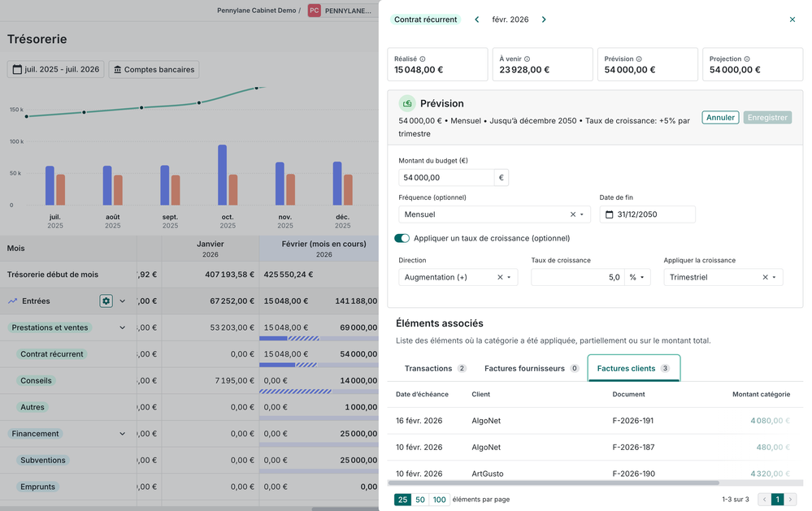Open the percent unit dropdown
Image resolution: width=812 pixels, height=511 pixels.
tap(636, 277)
